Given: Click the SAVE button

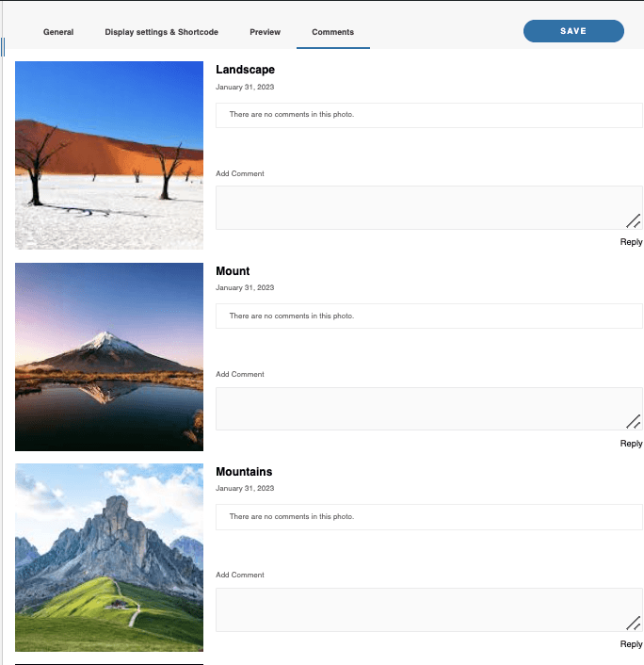Looking at the screenshot, I should (x=572, y=31).
